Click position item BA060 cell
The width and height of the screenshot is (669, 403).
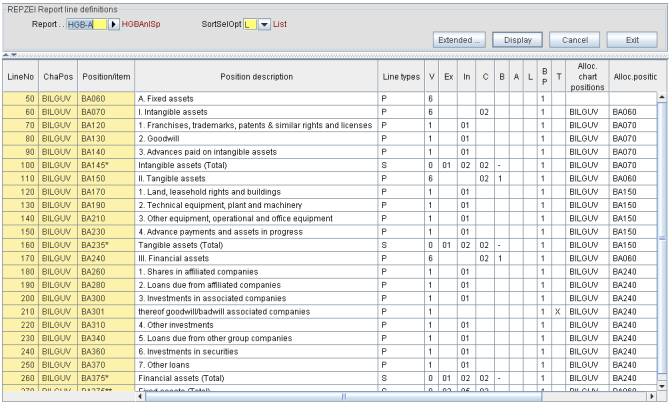106,99
